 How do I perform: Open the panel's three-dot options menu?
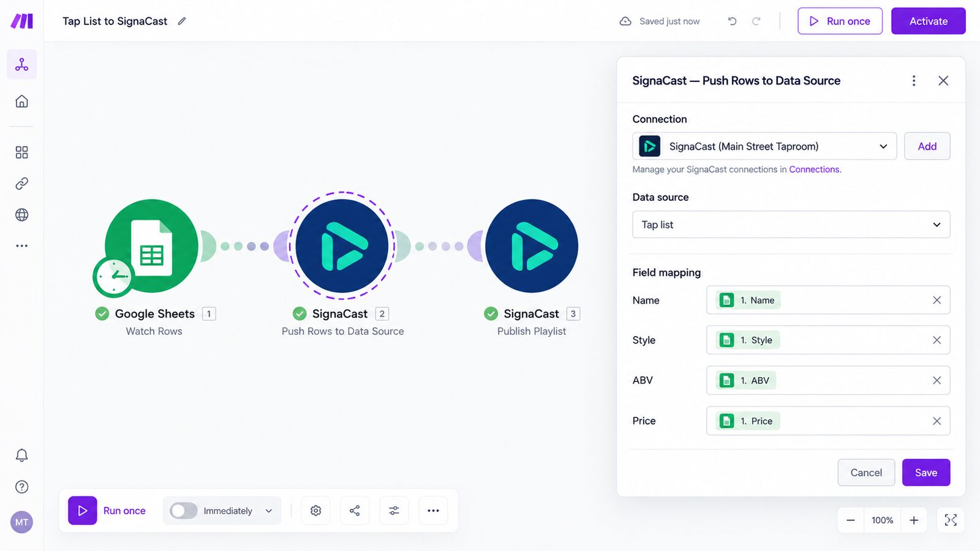(914, 81)
